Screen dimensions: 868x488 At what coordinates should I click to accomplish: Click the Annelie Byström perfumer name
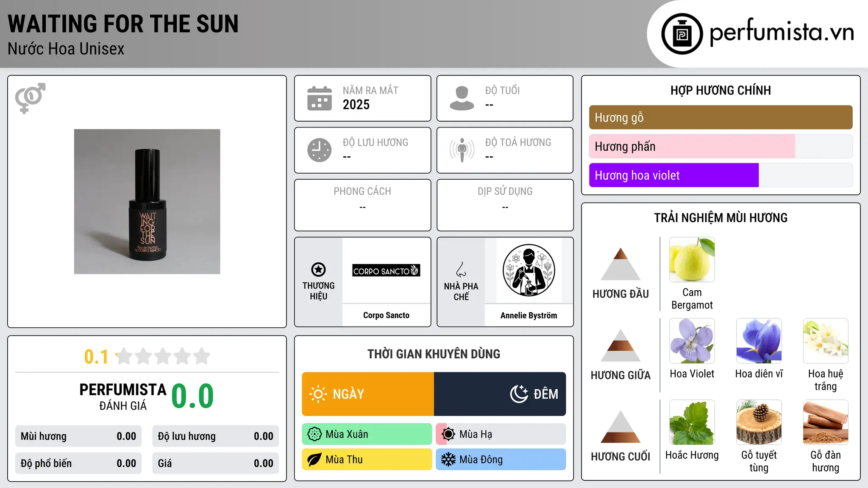click(x=529, y=315)
